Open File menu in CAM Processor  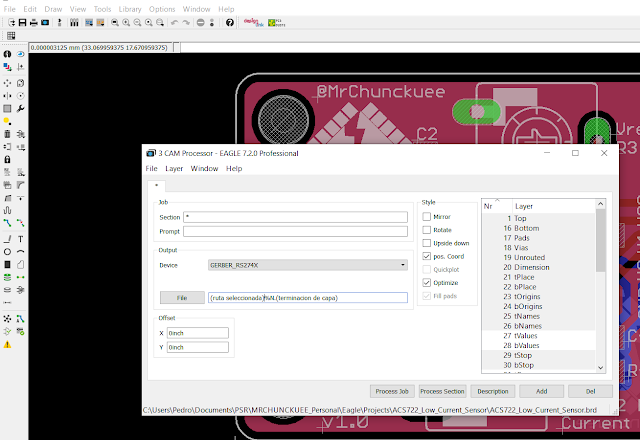tap(151, 169)
